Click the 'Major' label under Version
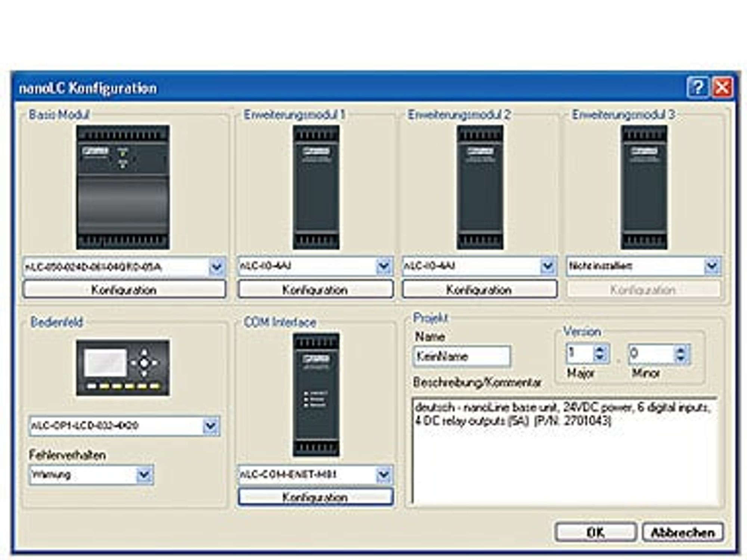 tap(581, 373)
